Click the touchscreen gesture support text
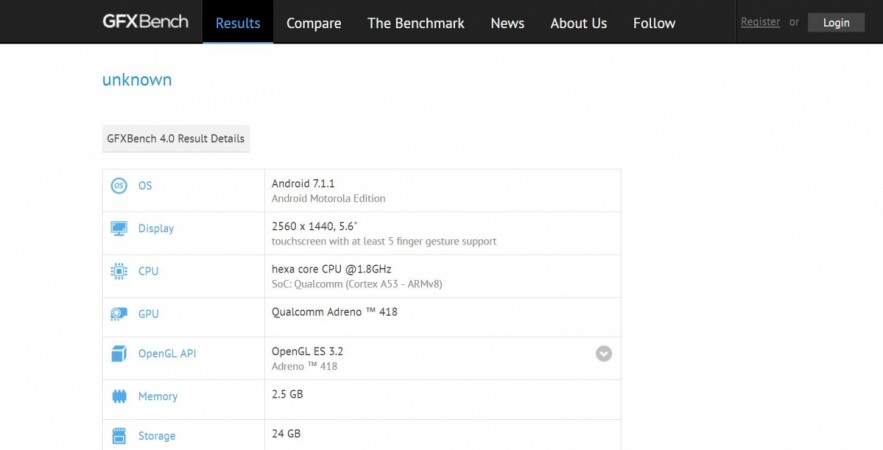 click(x=384, y=241)
